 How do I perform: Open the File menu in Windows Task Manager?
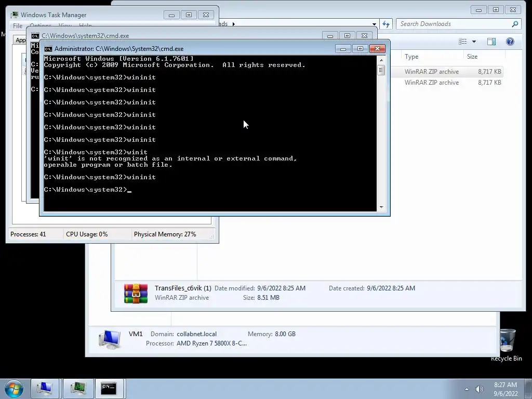point(18,26)
